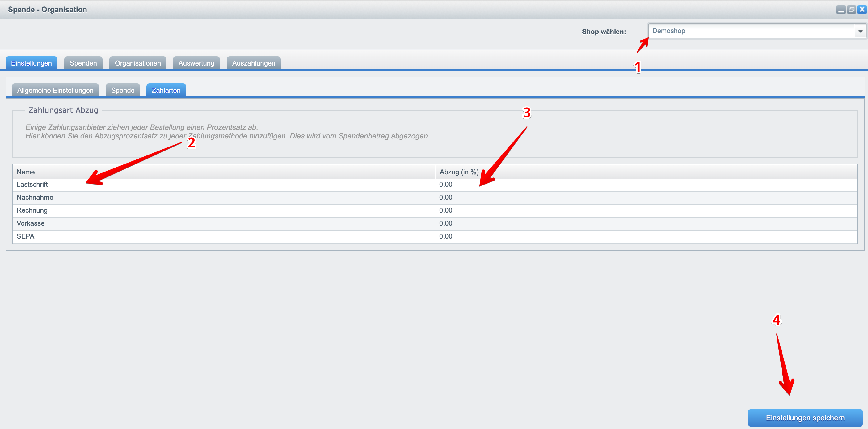Viewport: 868px width, 429px height.
Task: Edit the Rechnung deduction value 0,00
Action: pos(446,210)
